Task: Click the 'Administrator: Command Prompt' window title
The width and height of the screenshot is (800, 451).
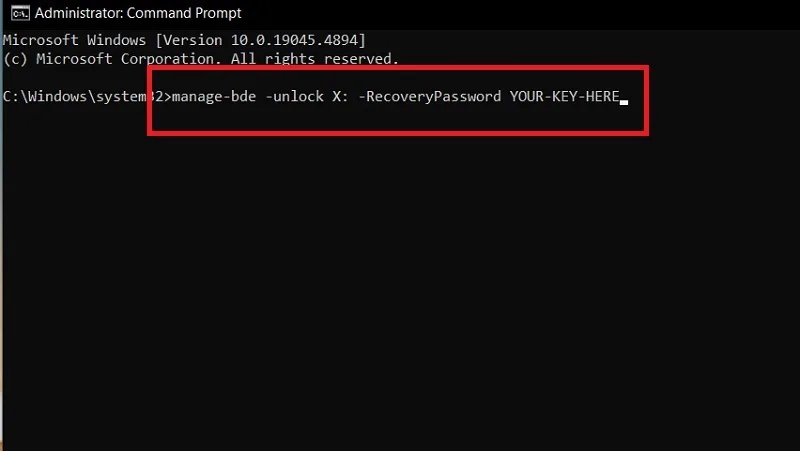Action: (138, 13)
